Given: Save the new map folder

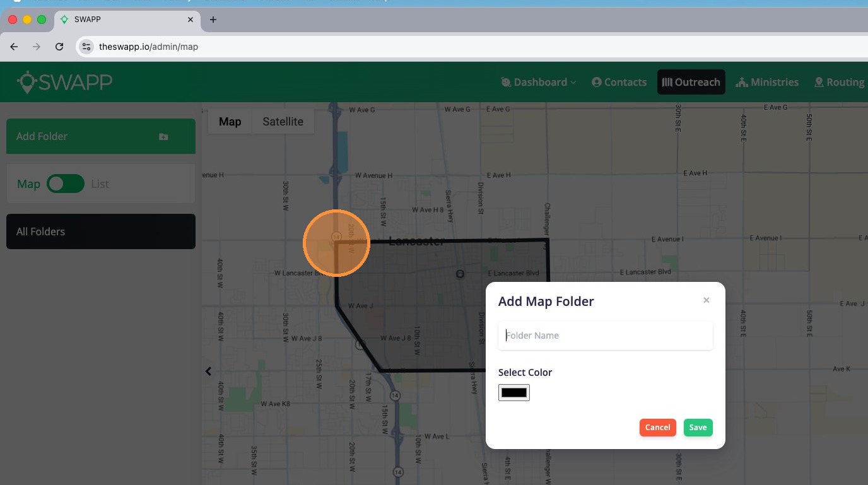Looking at the screenshot, I should point(698,428).
